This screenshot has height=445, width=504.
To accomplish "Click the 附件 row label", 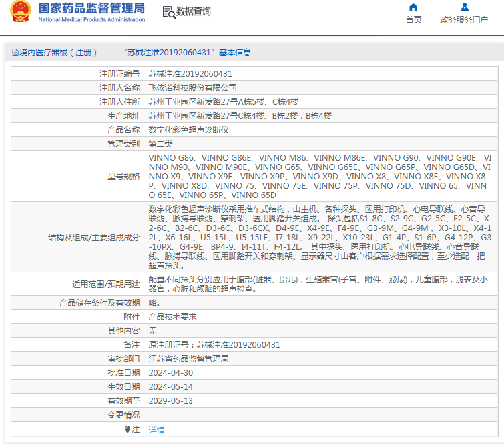I will coord(132,317).
